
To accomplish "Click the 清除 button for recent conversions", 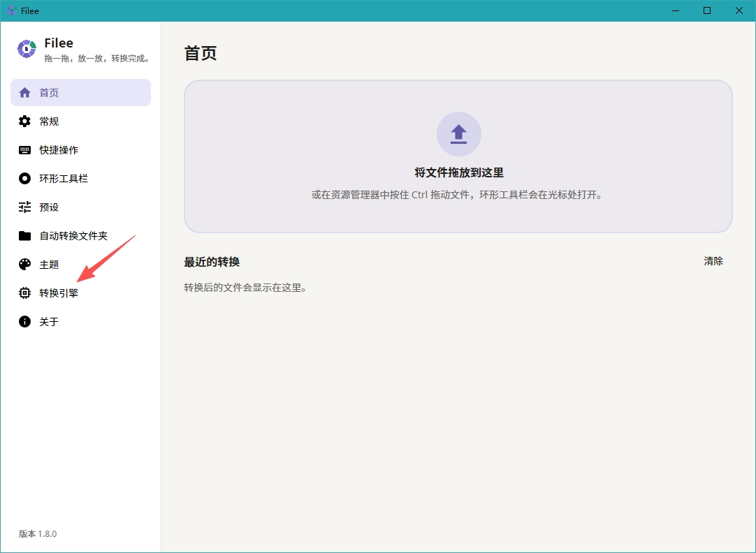I will point(713,261).
